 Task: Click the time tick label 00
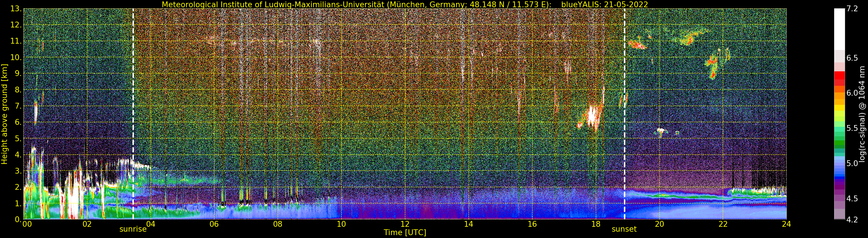point(27,224)
